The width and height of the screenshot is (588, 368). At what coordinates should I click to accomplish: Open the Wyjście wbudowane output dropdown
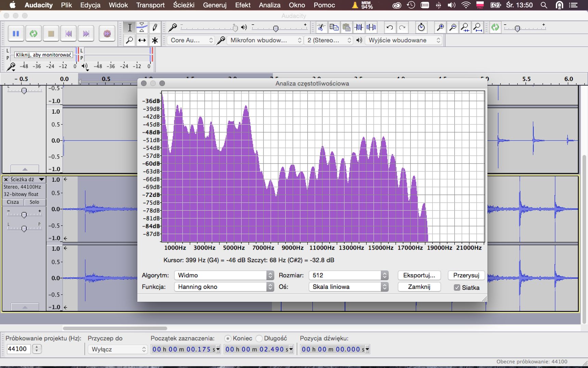click(404, 40)
